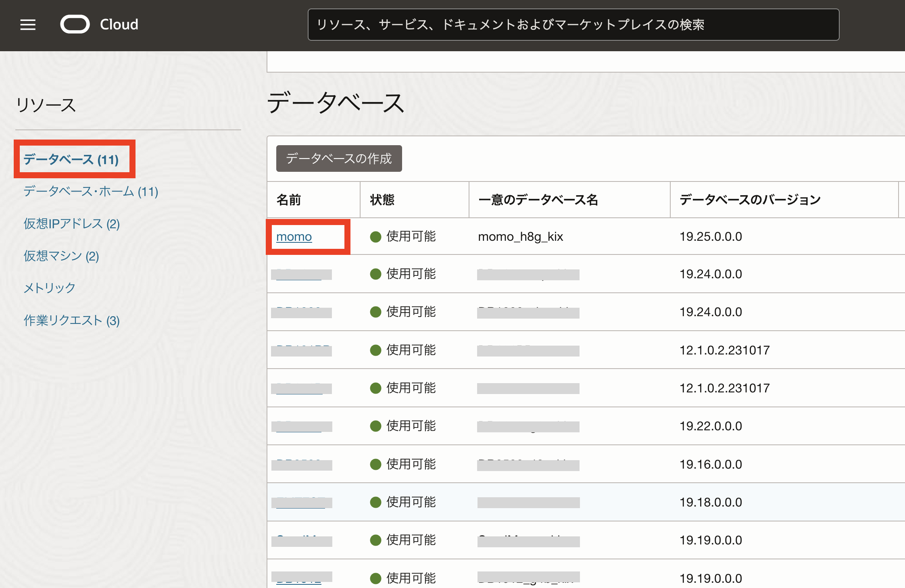This screenshot has width=905, height=588.
Task: Click the データベースのバージョン column header
Action: (x=750, y=200)
